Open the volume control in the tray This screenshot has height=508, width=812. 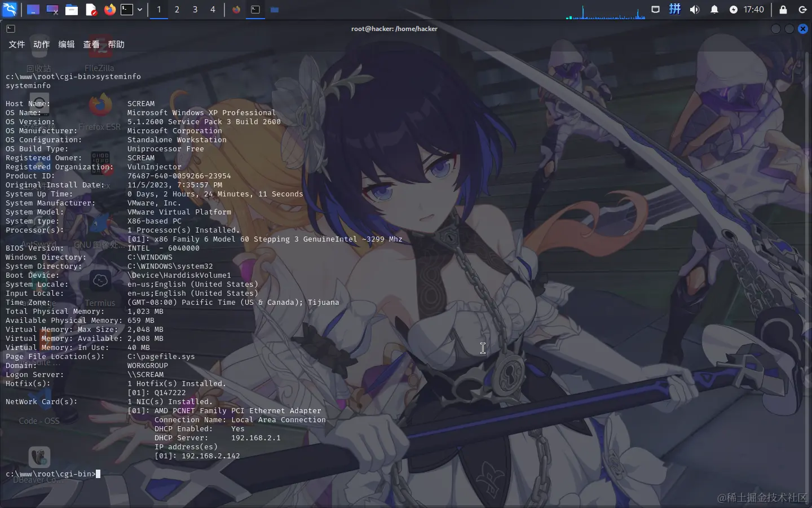[695, 10]
